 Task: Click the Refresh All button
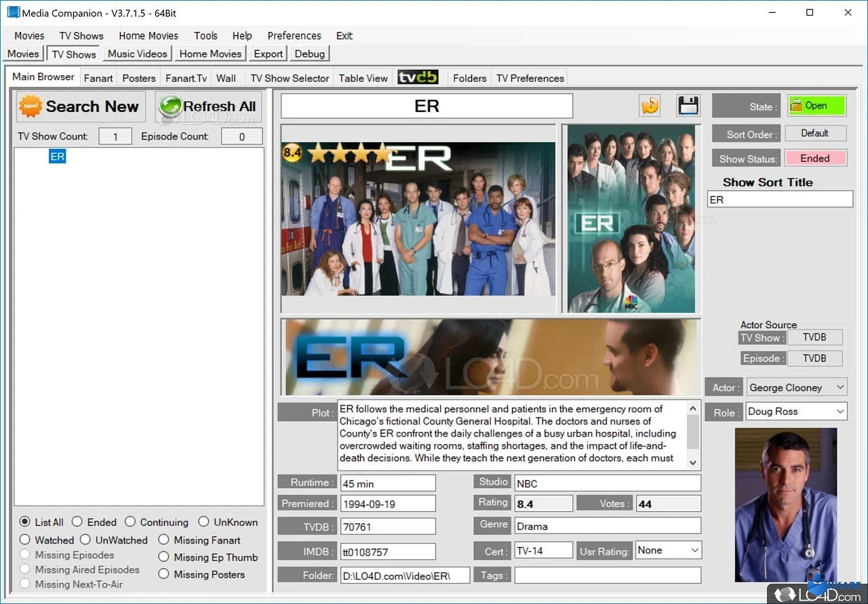click(208, 106)
